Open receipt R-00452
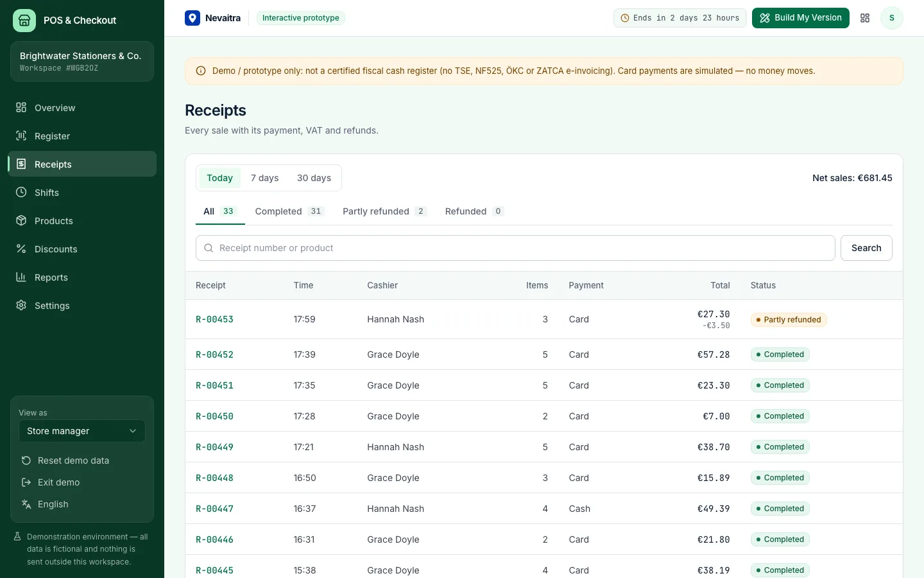The image size is (924, 578). [214, 355]
